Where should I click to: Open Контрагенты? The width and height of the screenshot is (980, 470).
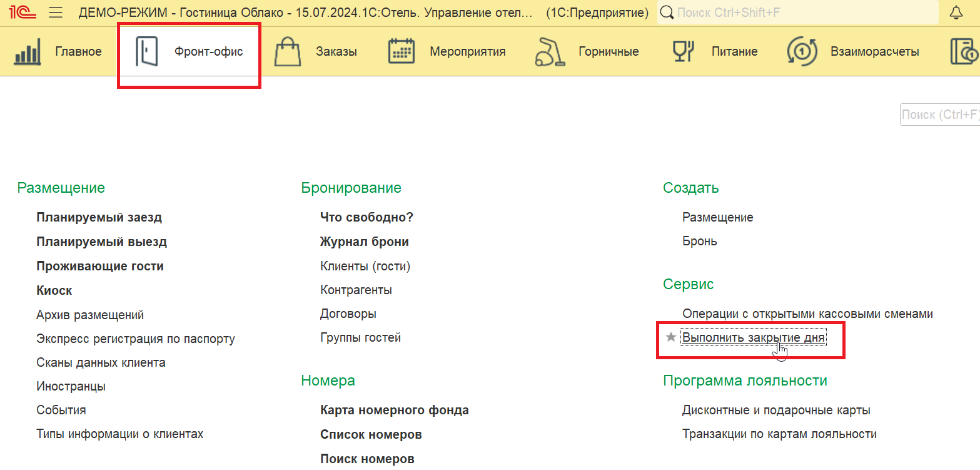(x=356, y=290)
